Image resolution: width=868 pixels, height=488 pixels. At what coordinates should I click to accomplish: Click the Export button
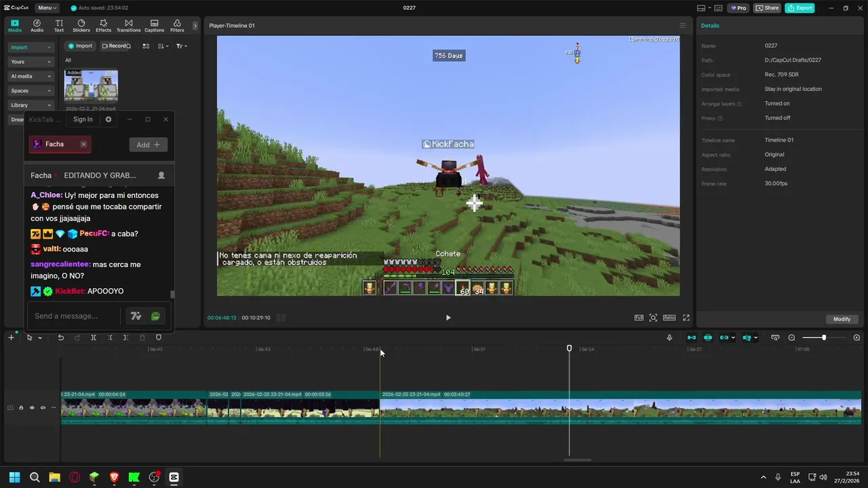pos(800,8)
